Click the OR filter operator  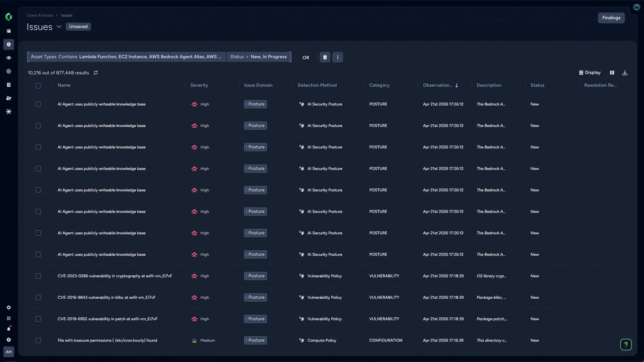coord(306,58)
